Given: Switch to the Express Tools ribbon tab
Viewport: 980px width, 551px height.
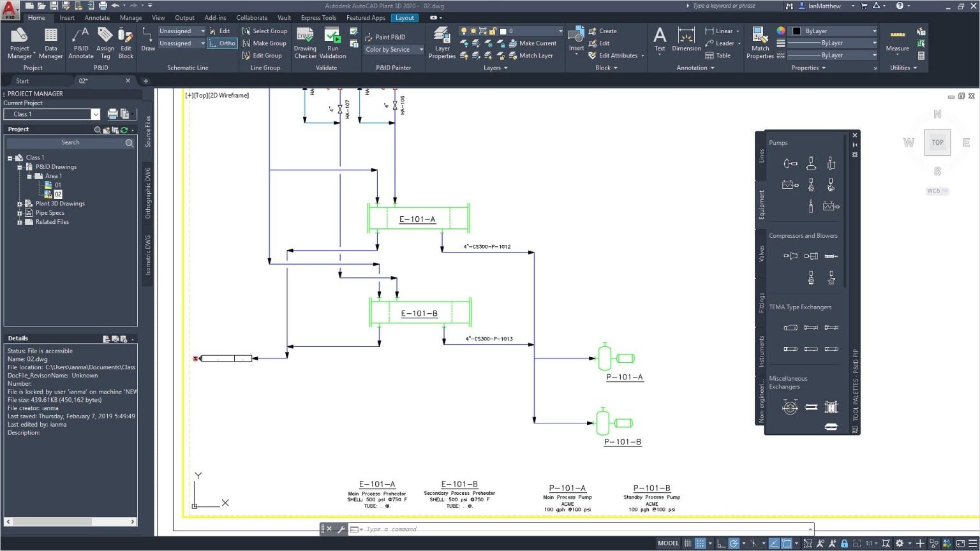Looking at the screenshot, I should point(318,17).
